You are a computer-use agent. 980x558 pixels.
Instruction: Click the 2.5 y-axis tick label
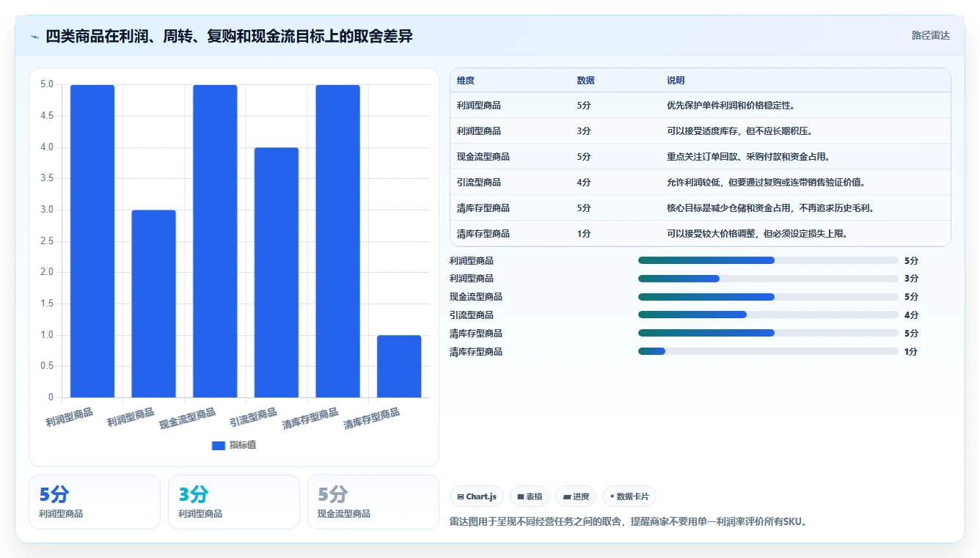pyautogui.click(x=46, y=241)
